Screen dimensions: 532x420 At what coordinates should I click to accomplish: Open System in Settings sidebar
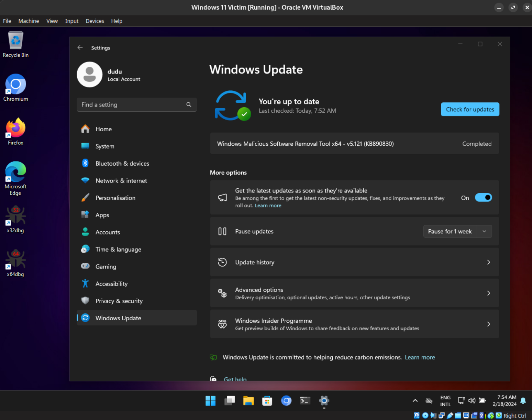(x=137, y=146)
